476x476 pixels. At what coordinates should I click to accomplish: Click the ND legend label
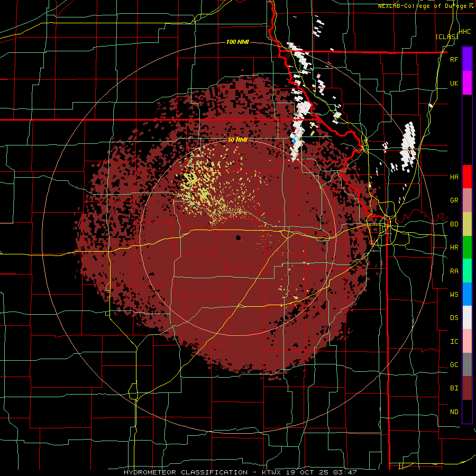pyautogui.click(x=454, y=411)
